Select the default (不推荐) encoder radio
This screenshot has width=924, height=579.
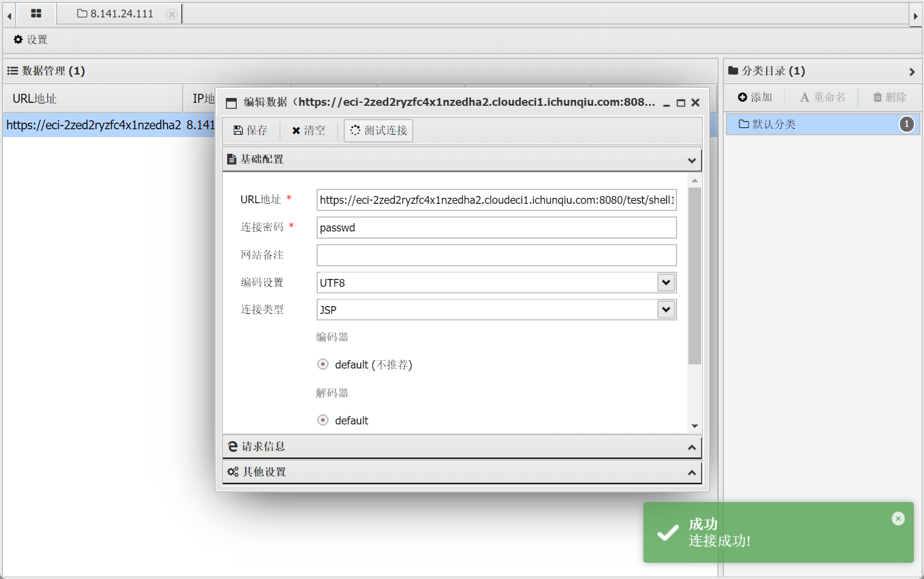[323, 364]
